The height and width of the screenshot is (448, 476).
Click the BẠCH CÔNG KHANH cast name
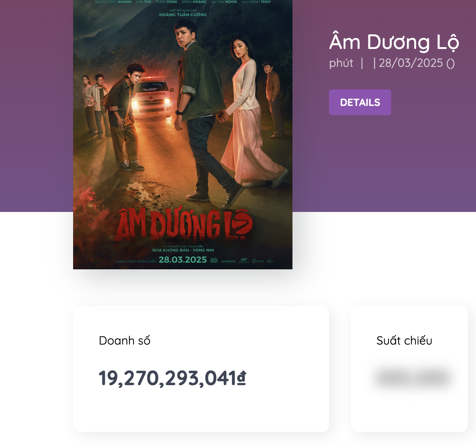click(113, 2)
